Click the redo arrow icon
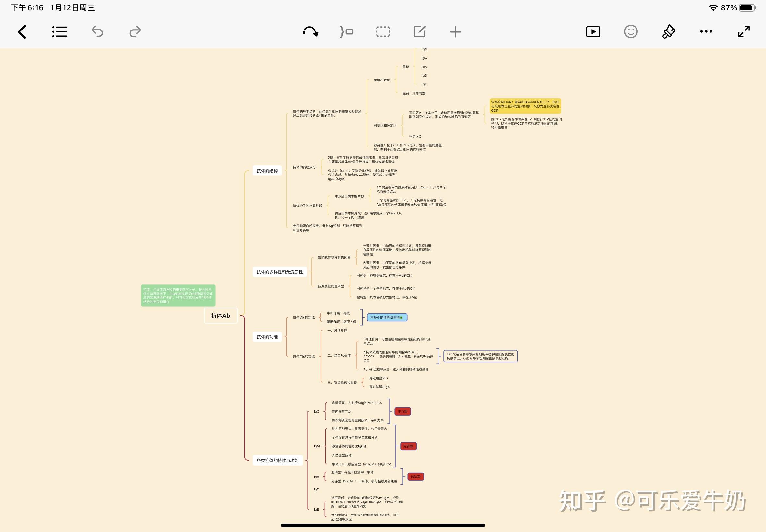The image size is (766, 532). pos(135,32)
